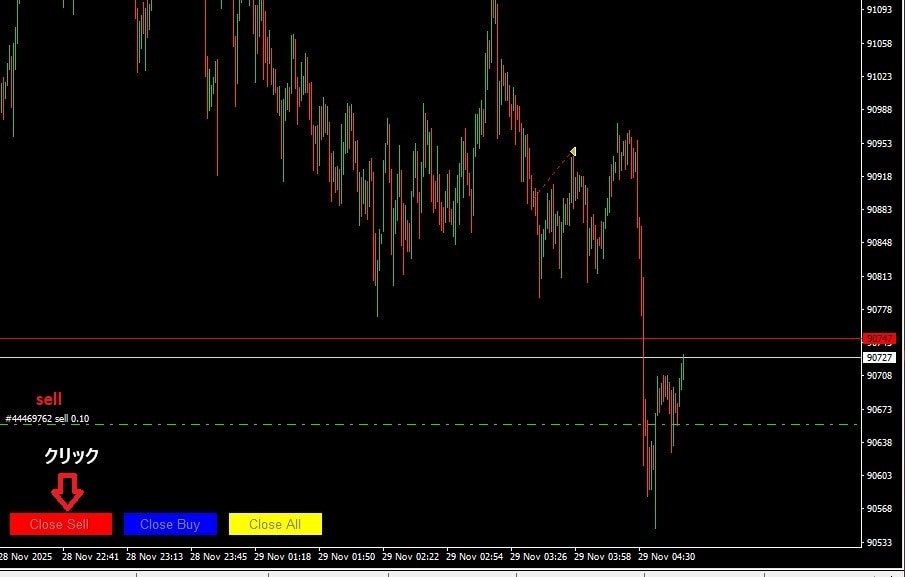Click the 91023 price scale label
Image resolution: width=905 pixels, height=577 pixels.
(x=880, y=76)
